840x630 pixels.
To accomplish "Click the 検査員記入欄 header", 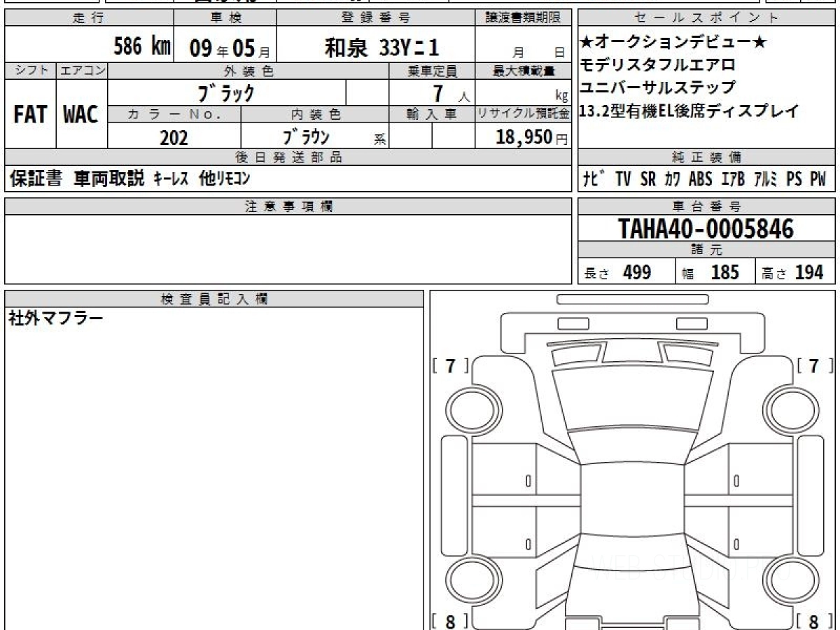I will (x=213, y=299).
